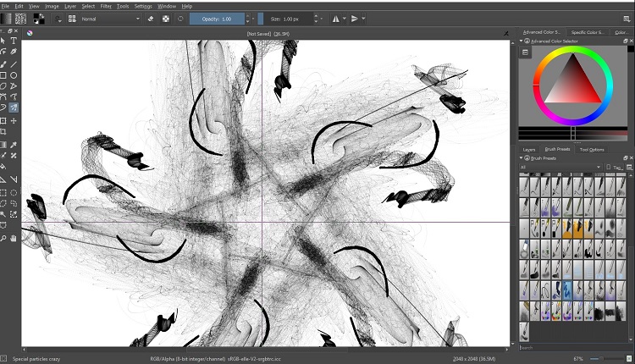Open the Tool Options tab
Image resolution: width=635 pixels, height=364 pixels.
592,149
